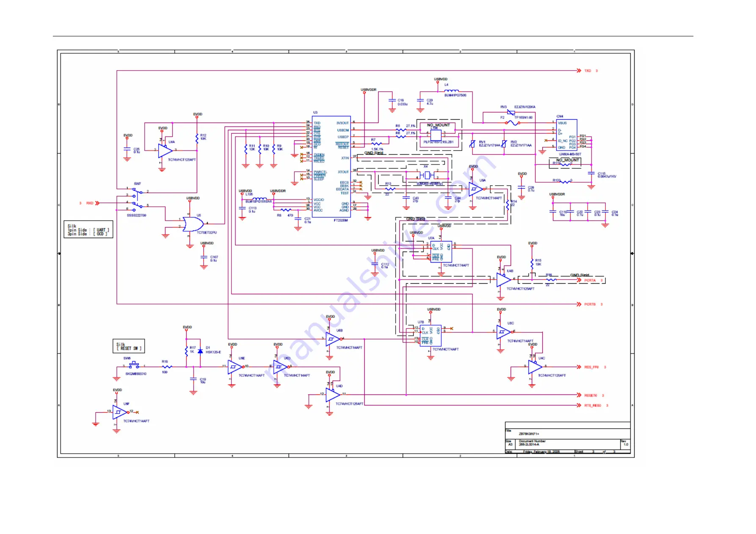Screen dimensions: 756x534
Task: Click the RV3 varistor symbol
Action: [x=511, y=112]
